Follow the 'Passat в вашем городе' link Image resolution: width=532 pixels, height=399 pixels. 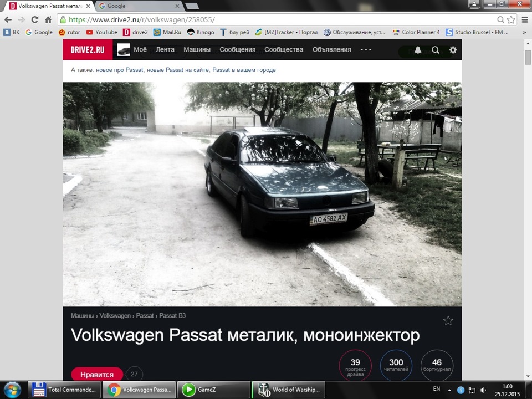[x=244, y=70]
